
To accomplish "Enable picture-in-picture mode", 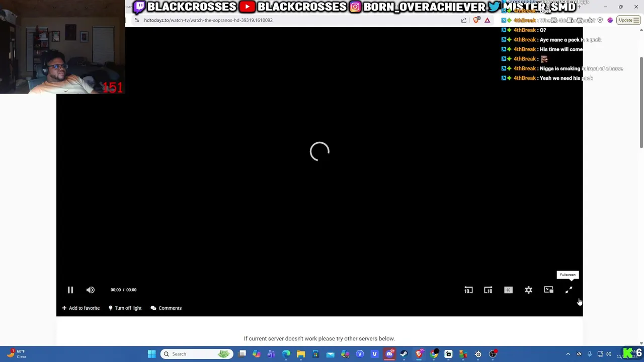I will point(548,290).
